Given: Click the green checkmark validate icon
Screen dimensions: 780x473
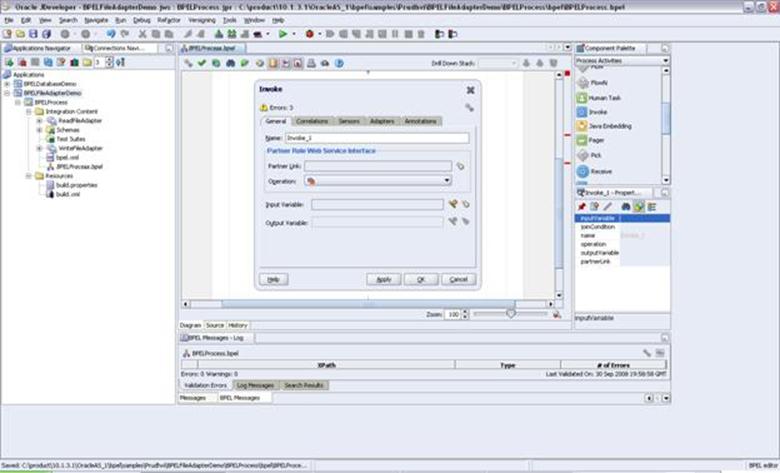Looking at the screenshot, I should (x=201, y=63).
